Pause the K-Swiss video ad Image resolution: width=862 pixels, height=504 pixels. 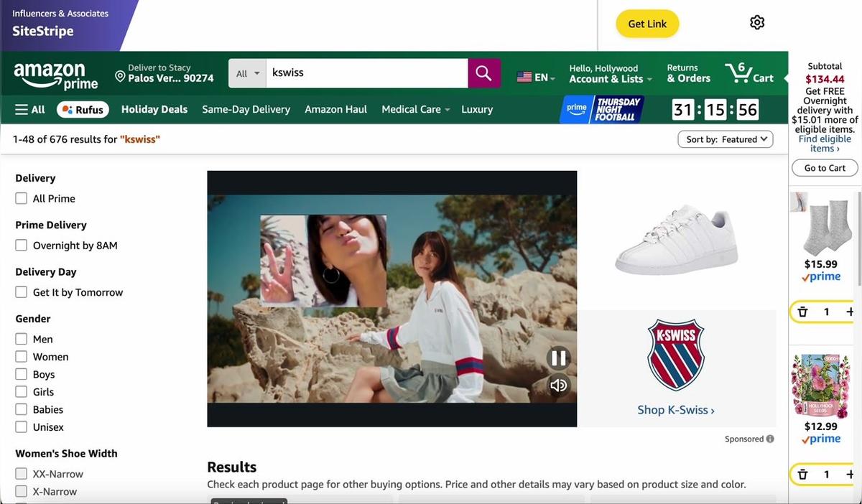(558, 358)
